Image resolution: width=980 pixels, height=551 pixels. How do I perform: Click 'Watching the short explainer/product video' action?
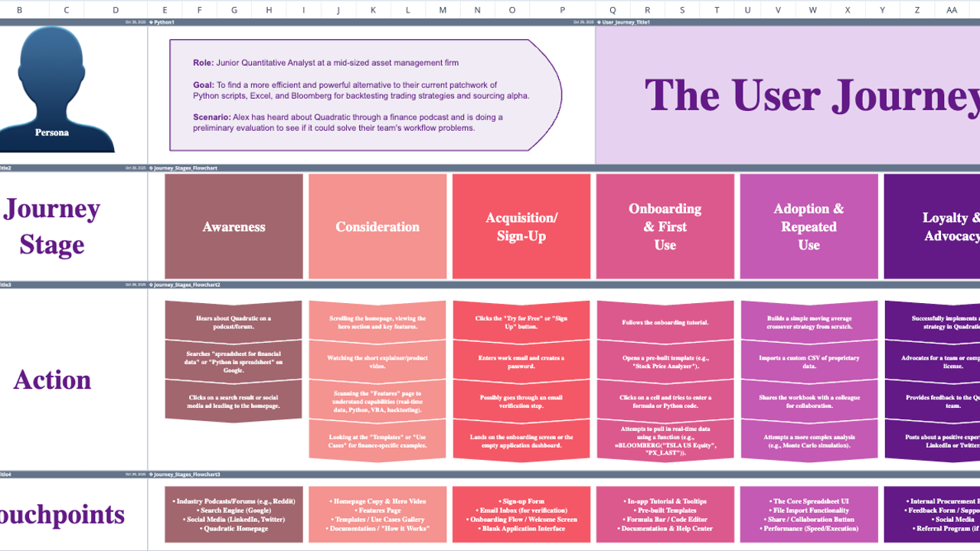(377, 362)
